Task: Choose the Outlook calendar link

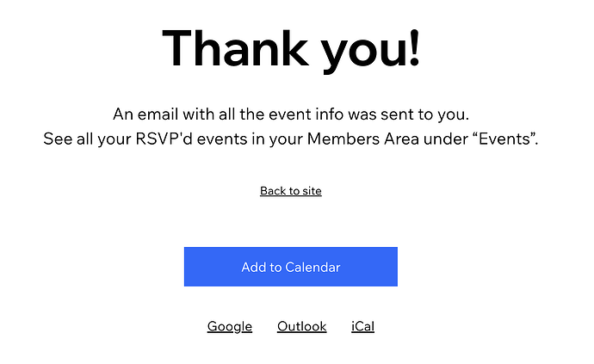Action: coord(301,326)
